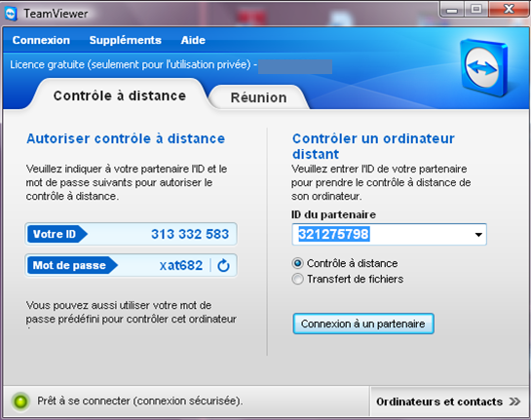
Task: Click the Prêt à se connecter status text
Action: (x=140, y=401)
